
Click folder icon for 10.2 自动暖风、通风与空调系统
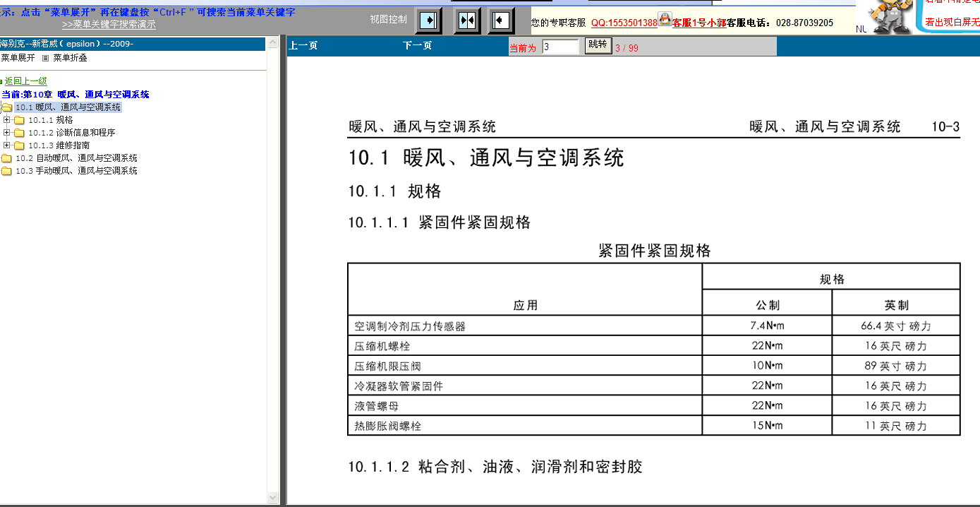[x=6, y=158]
